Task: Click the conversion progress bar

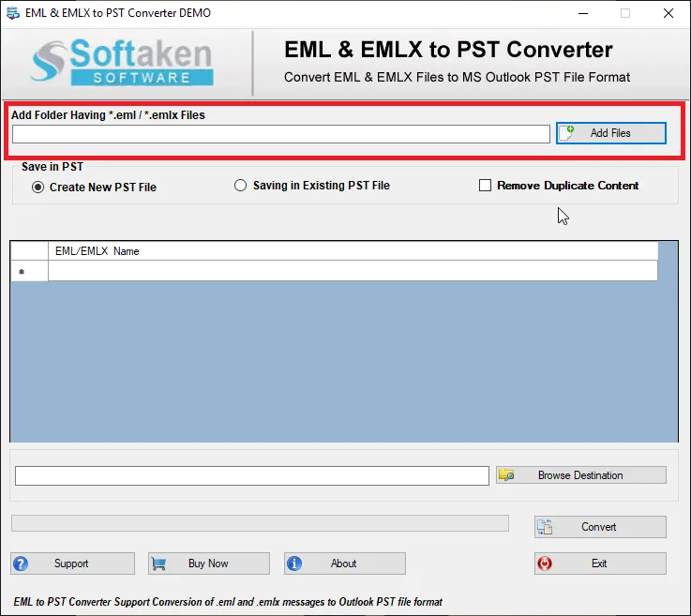Action: (x=260, y=523)
